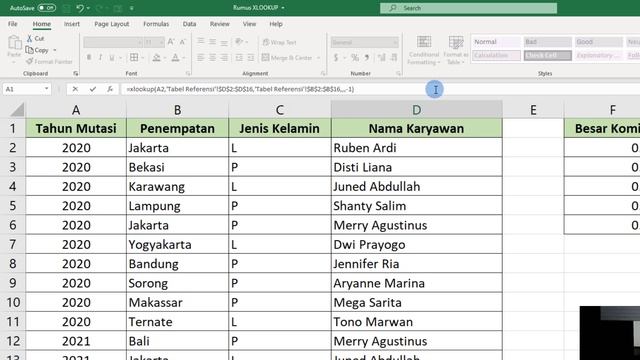Switch to the Formulas ribbon tab
The image size is (640, 360).
click(156, 24)
